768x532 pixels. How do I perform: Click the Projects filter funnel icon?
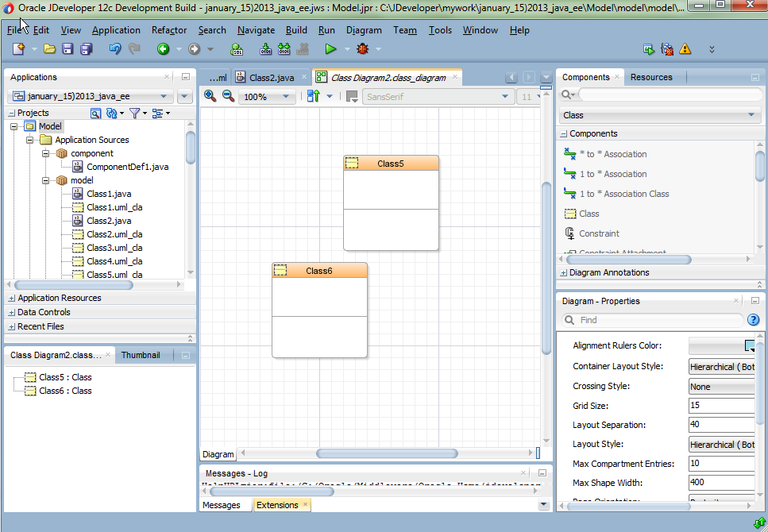[x=135, y=114]
